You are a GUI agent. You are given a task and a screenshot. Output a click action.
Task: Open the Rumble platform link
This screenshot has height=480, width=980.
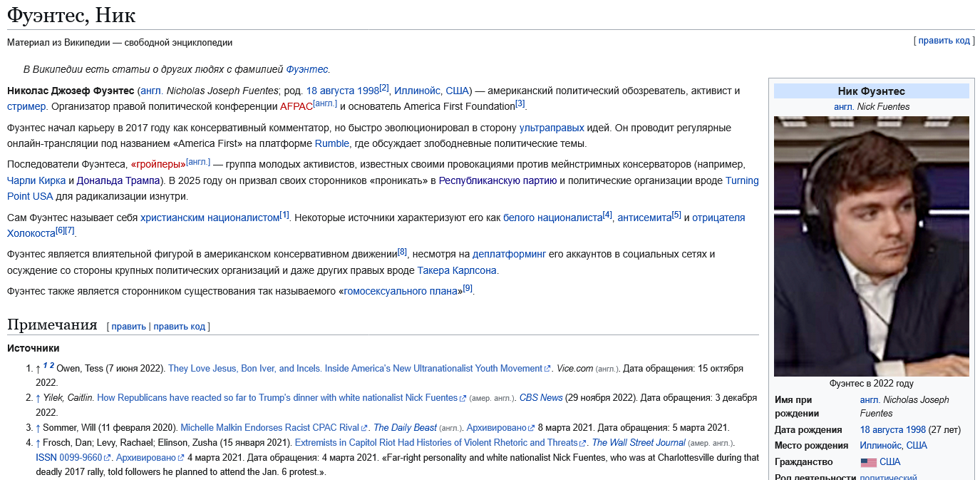[x=332, y=143]
